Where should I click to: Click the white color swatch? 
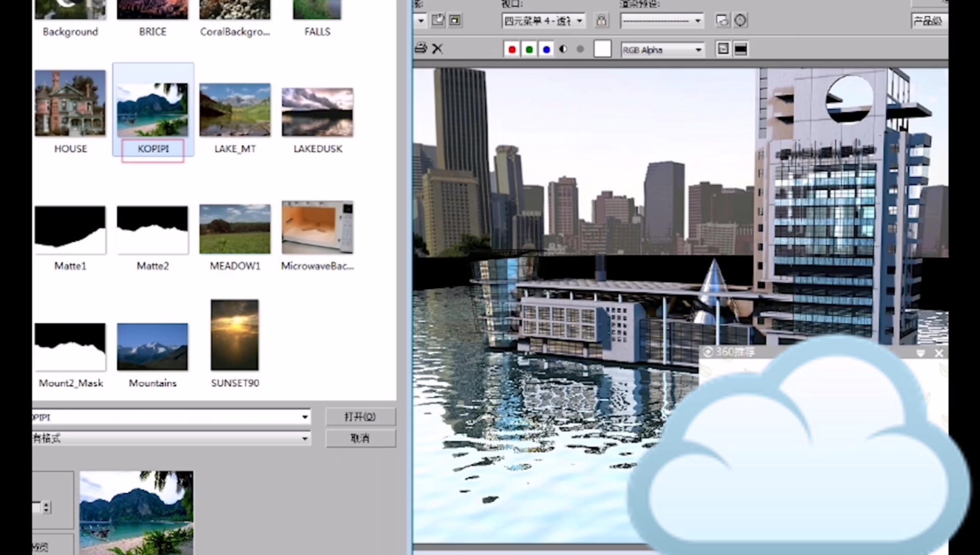point(602,49)
